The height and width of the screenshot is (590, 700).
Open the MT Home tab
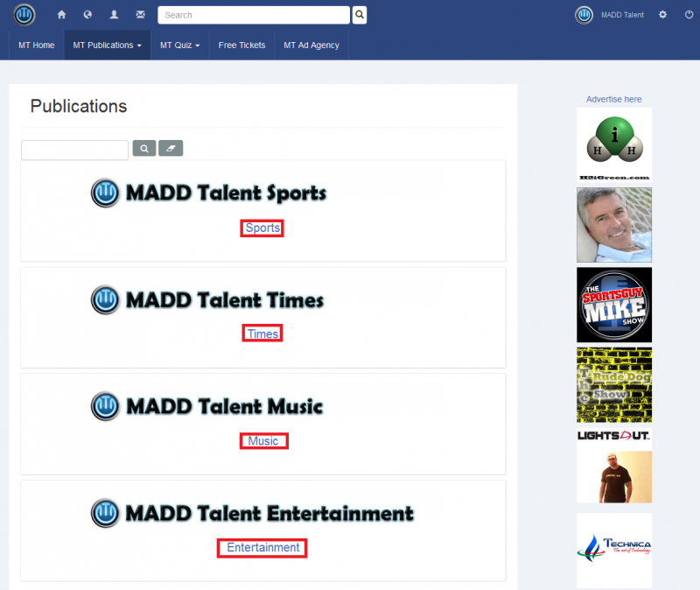tap(37, 46)
